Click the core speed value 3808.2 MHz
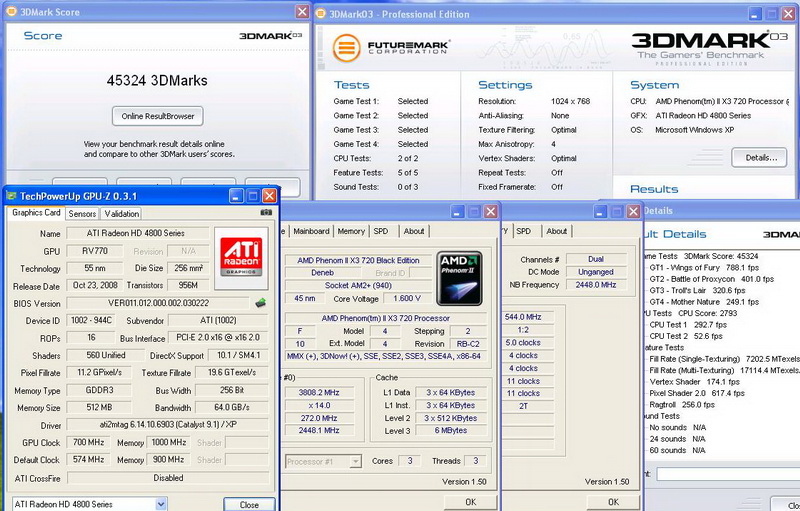Screen dimensions: 800x511 [319, 392]
